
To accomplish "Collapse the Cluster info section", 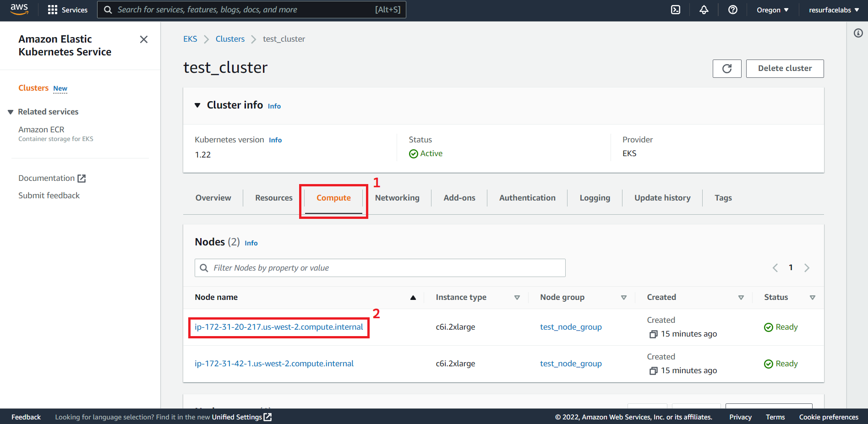I will (x=197, y=105).
